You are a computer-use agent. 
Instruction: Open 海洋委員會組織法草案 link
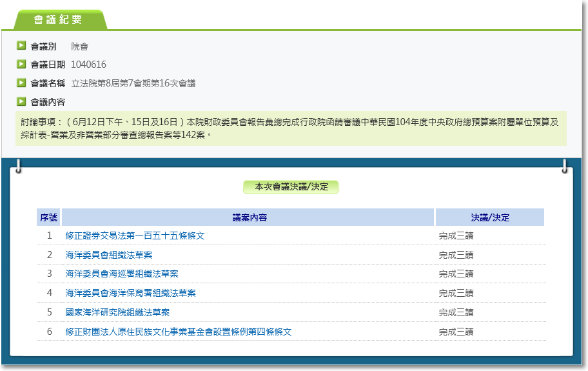pos(108,255)
